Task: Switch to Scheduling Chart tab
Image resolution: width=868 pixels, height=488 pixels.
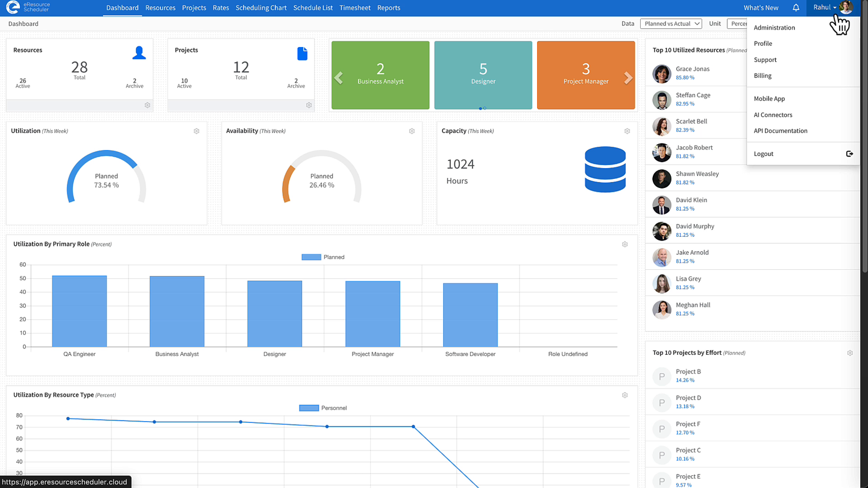Action: click(261, 8)
